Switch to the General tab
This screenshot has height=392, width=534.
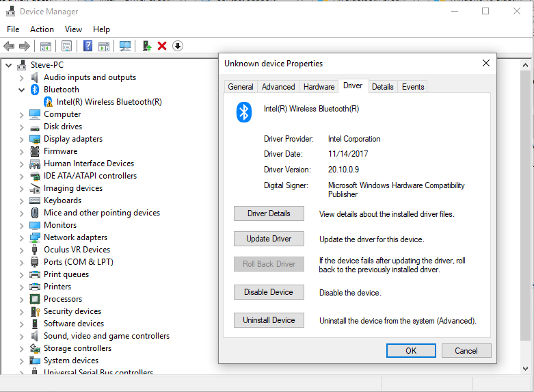241,87
